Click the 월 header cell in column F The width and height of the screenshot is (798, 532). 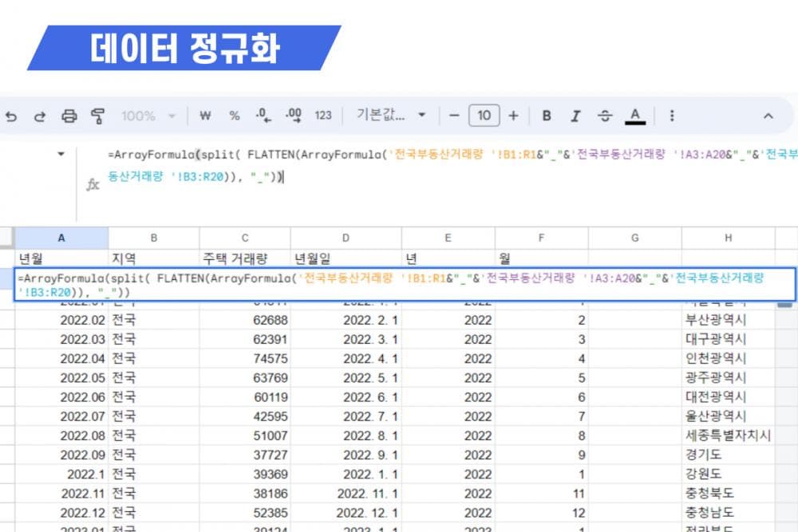coord(542,258)
